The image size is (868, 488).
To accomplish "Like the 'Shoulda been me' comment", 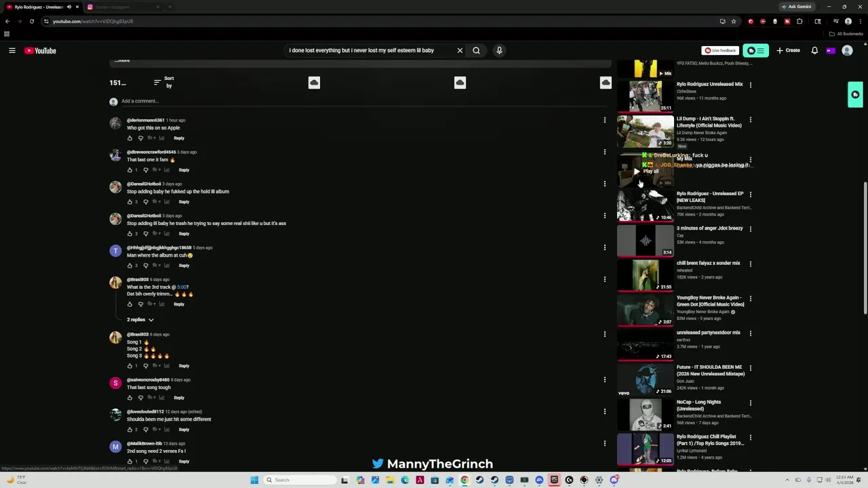I will [x=130, y=429].
